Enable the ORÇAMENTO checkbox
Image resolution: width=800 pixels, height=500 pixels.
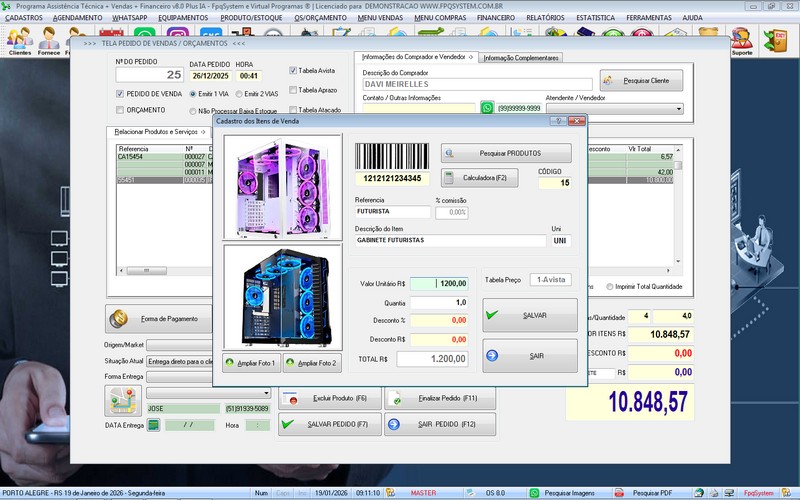click(120, 110)
